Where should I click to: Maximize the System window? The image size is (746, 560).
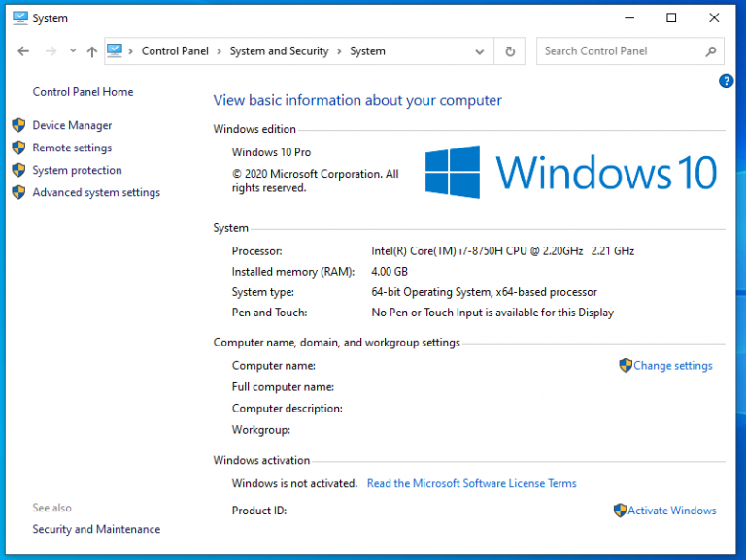671,18
